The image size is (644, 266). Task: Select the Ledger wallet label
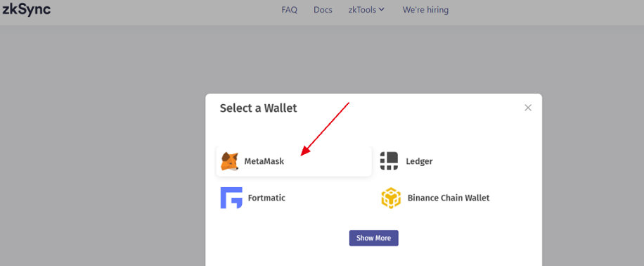pos(419,162)
